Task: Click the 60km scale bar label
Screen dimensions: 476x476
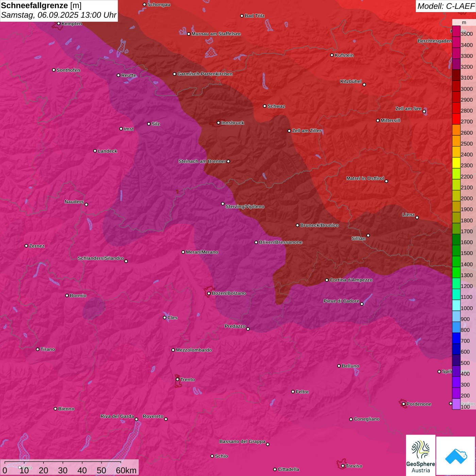Action: (126, 470)
